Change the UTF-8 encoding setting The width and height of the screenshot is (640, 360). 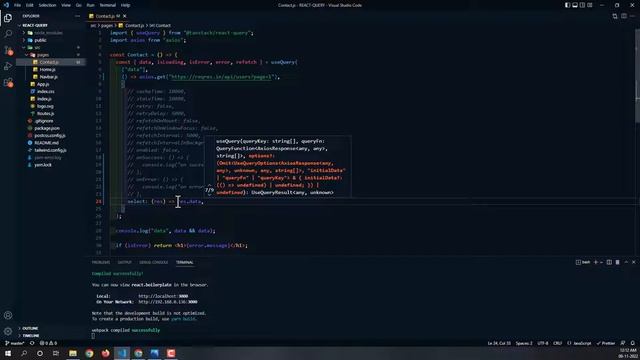coord(542,343)
